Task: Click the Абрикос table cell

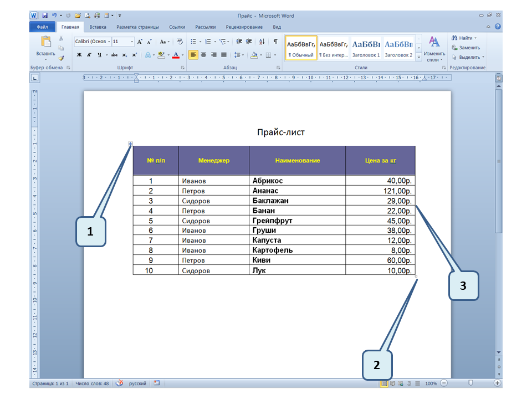Action: coord(268,181)
